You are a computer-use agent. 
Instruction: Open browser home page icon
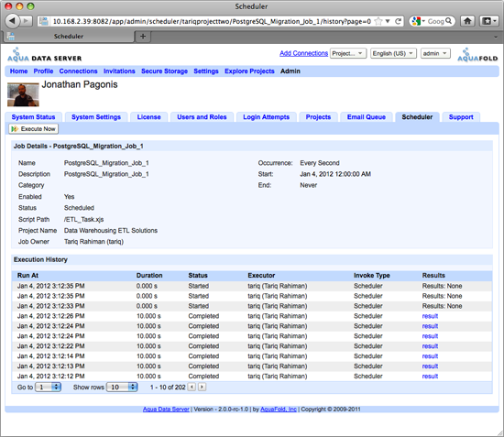pos(467,21)
